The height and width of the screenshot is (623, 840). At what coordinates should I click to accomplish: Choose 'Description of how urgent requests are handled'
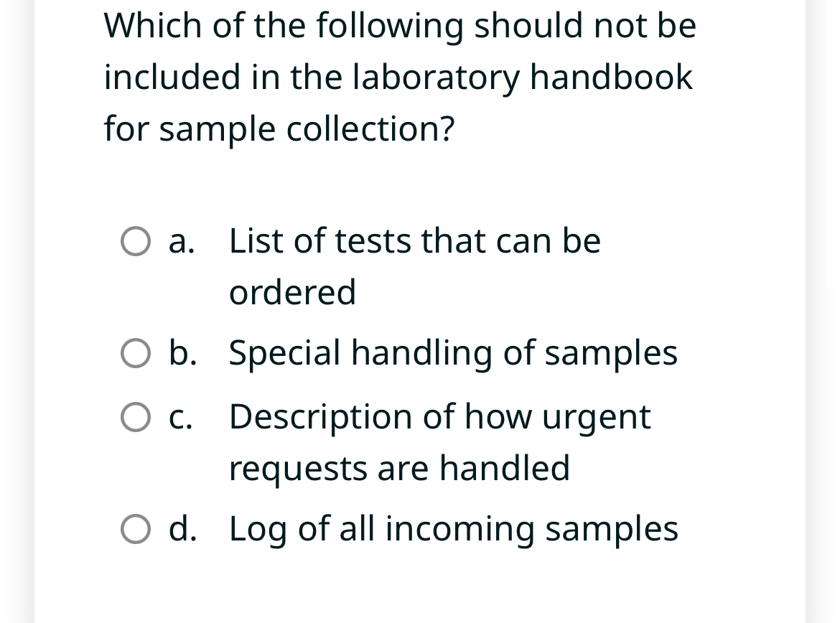pyautogui.click(x=439, y=416)
